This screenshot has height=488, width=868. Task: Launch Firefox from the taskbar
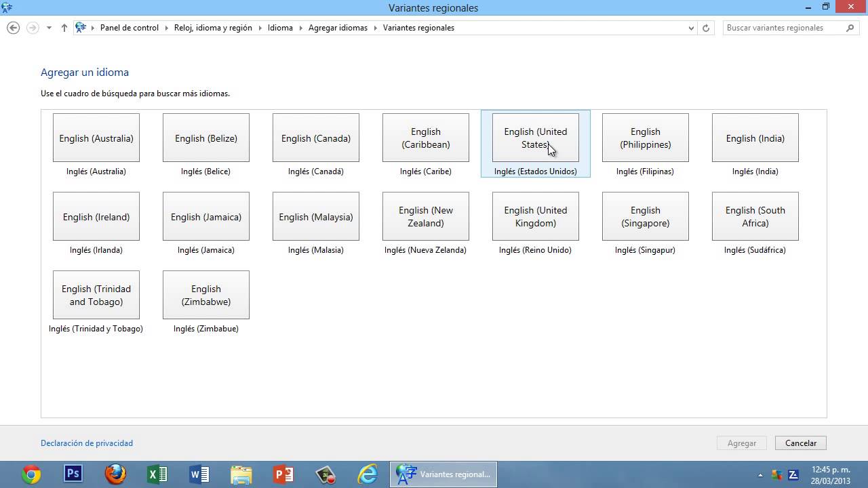(115, 474)
